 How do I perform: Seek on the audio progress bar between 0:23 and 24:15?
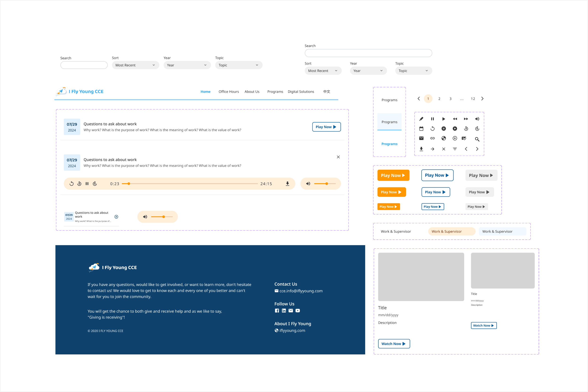click(x=190, y=184)
